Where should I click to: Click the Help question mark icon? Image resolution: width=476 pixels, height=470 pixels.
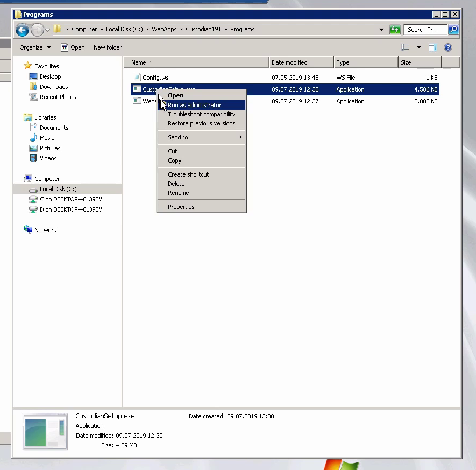[x=448, y=47]
